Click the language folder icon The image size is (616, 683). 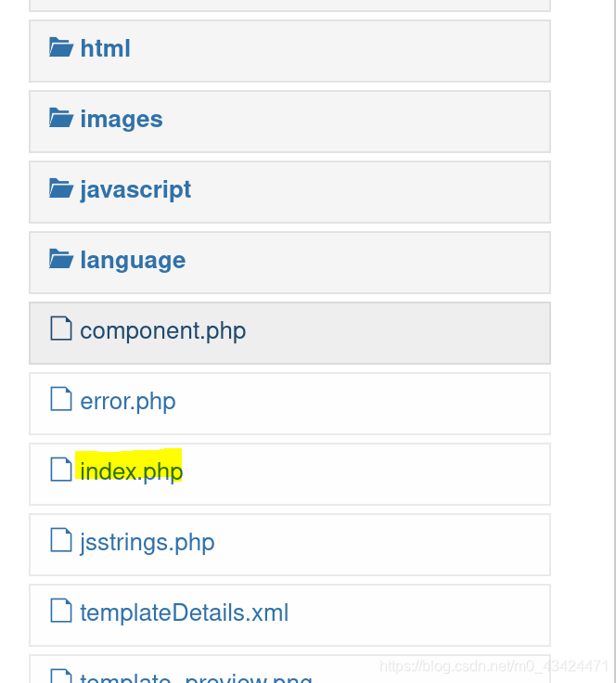tap(61, 259)
